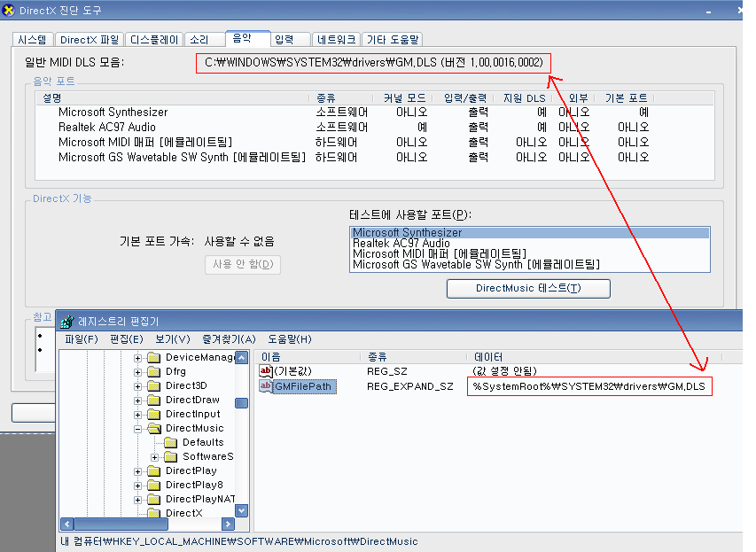Open the 도움말(H) menu in Registry Editor
This screenshot has height=552, width=756.
(x=290, y=339)
